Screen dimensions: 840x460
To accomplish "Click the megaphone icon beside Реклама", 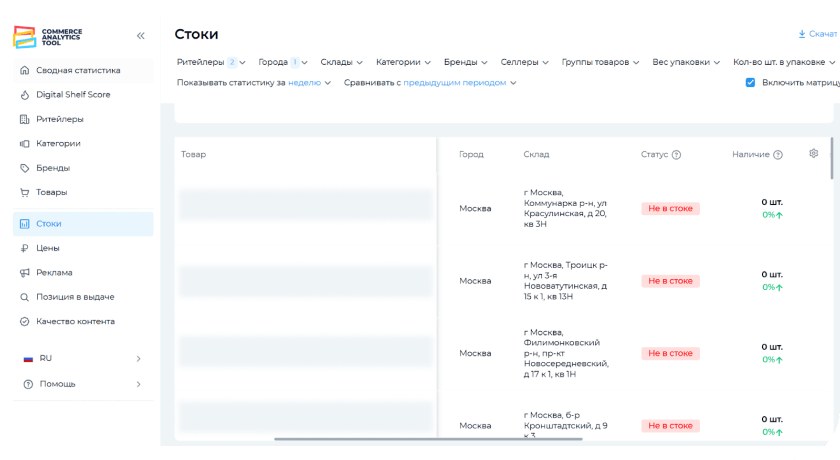I will [24, 273].
